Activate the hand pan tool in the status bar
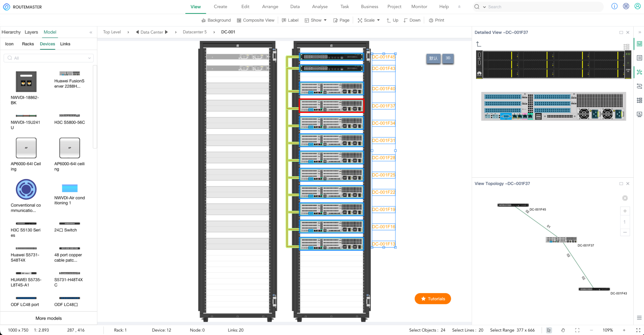Image resolution: width=644 pixels, height=335 pixels. (563, 330)
